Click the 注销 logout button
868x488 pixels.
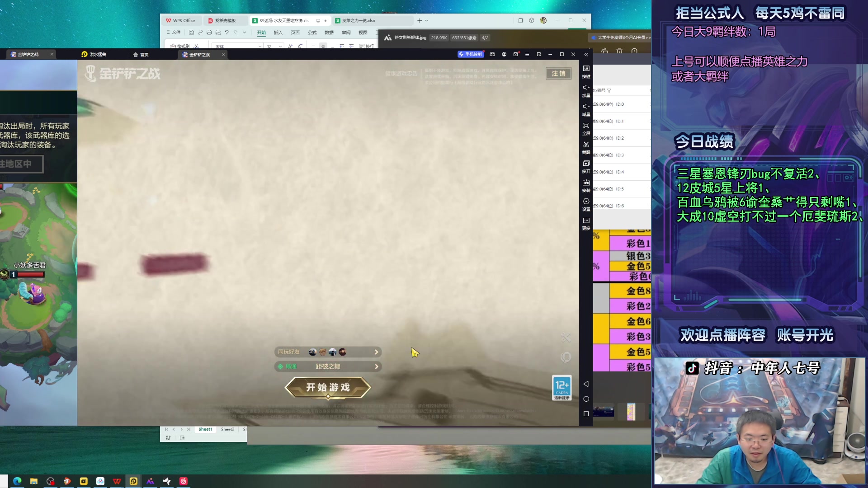coord(559,73)
